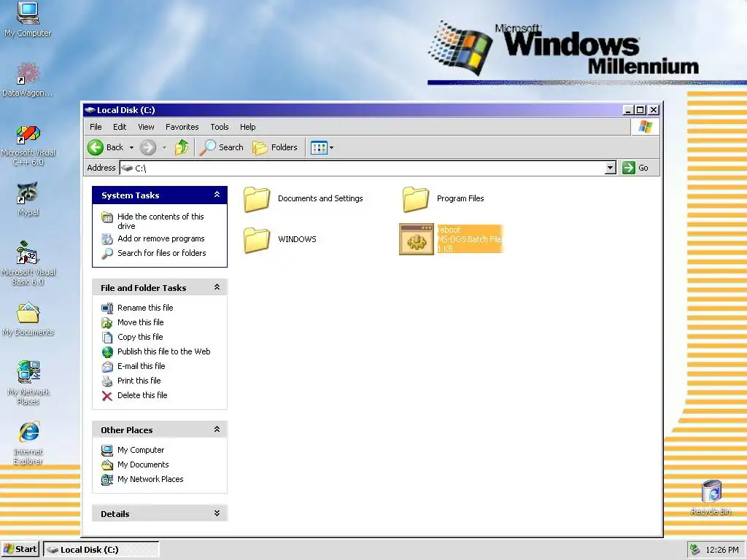This screenshot has height=560, width=747.
Task: Select Mypal desktop shortcut
Action: [x=28, y=199]
